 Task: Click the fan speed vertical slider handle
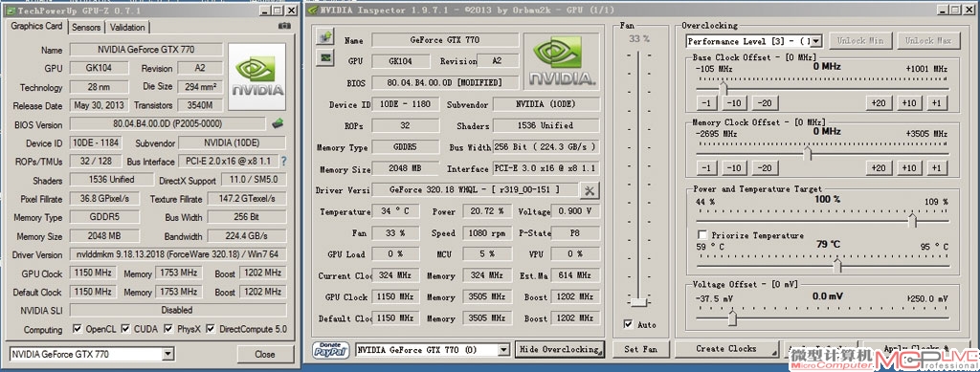(x=638, y=302)
